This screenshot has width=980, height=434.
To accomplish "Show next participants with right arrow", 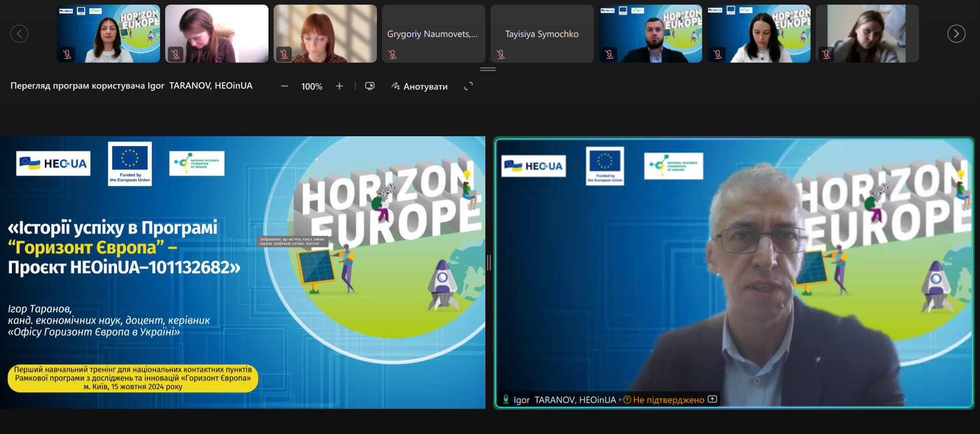I will coord(956,34).
